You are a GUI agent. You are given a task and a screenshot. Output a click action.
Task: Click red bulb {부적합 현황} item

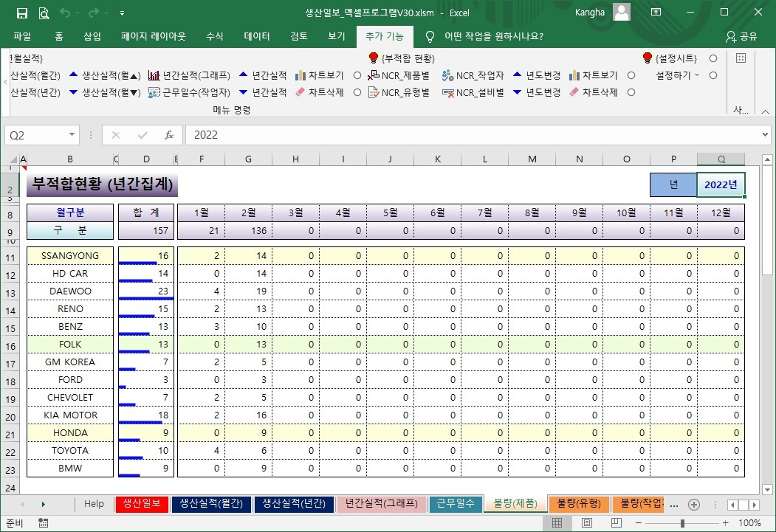402,58
